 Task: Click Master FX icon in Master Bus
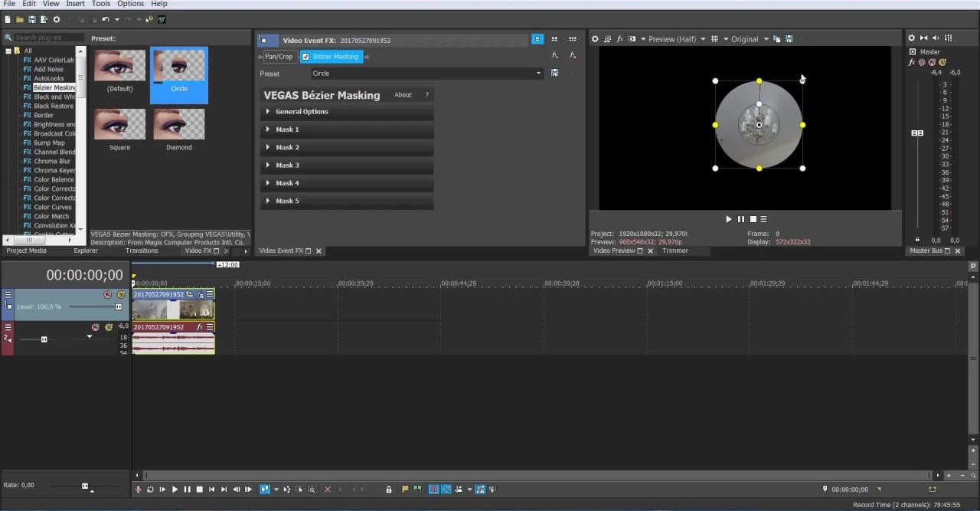tap(912, 62)
